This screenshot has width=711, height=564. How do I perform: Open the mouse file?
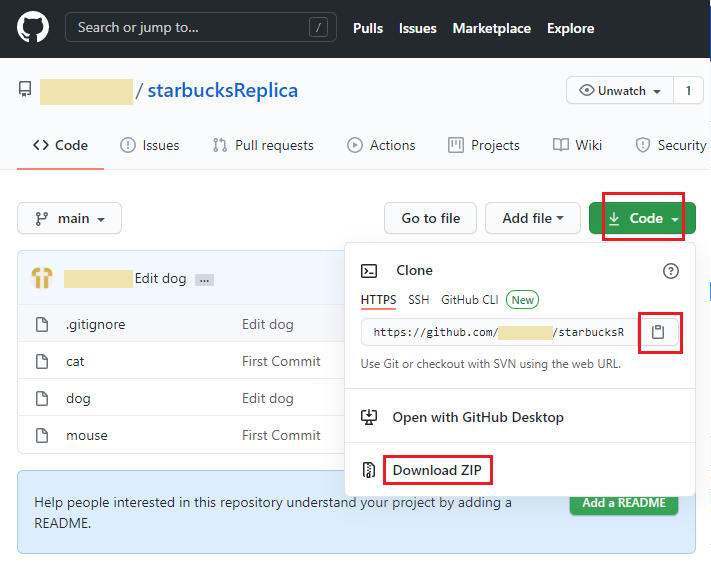(87, 435)
